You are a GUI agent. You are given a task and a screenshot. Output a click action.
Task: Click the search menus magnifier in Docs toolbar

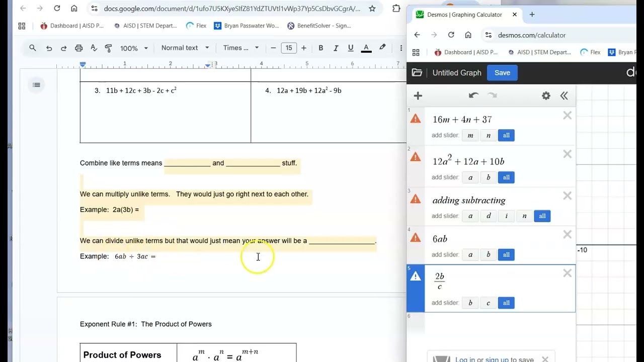33,48
